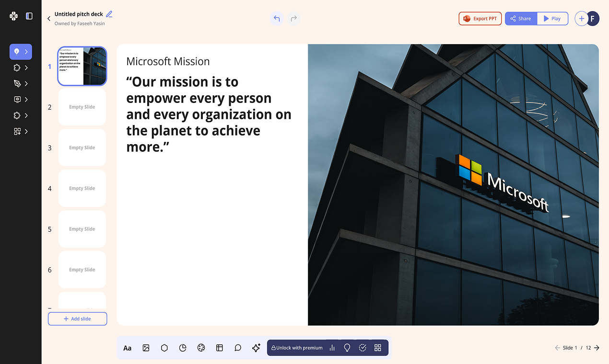
Task: Select the puzzle icon directly above the grid-plus icon
Action: tap(17, 115)
